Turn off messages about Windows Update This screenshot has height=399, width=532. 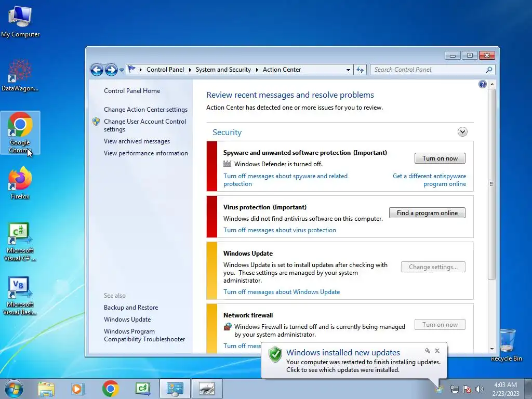coord(282,292)
